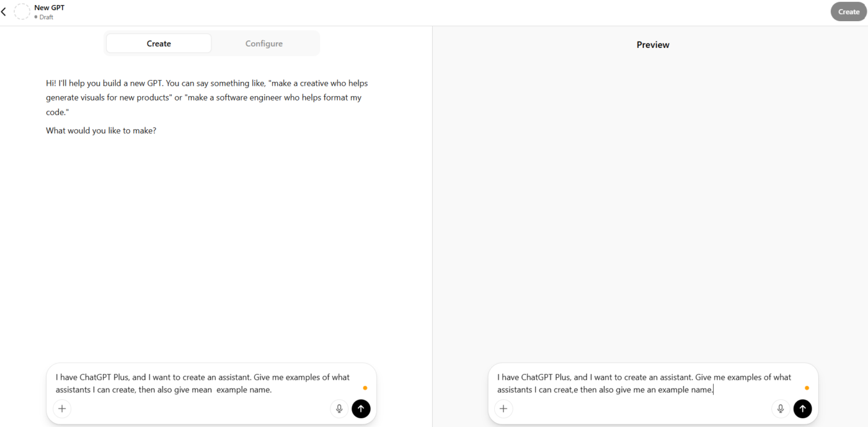
Task: Send the message in the Create chat box
Action: pyautogui.click(x=361, y=408)
